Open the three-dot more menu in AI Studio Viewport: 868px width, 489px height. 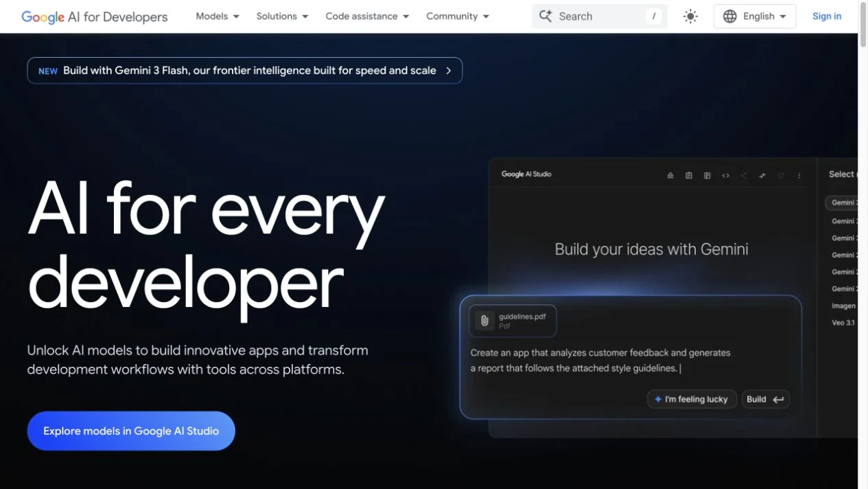(x=799, y=176)
